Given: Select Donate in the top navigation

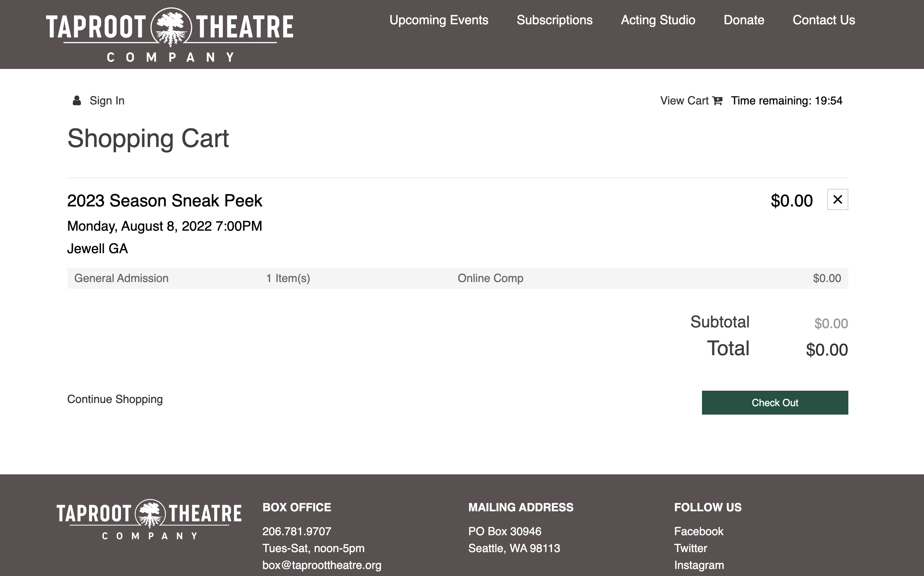Looking at the screenshot, I should (x=744, y=20).
